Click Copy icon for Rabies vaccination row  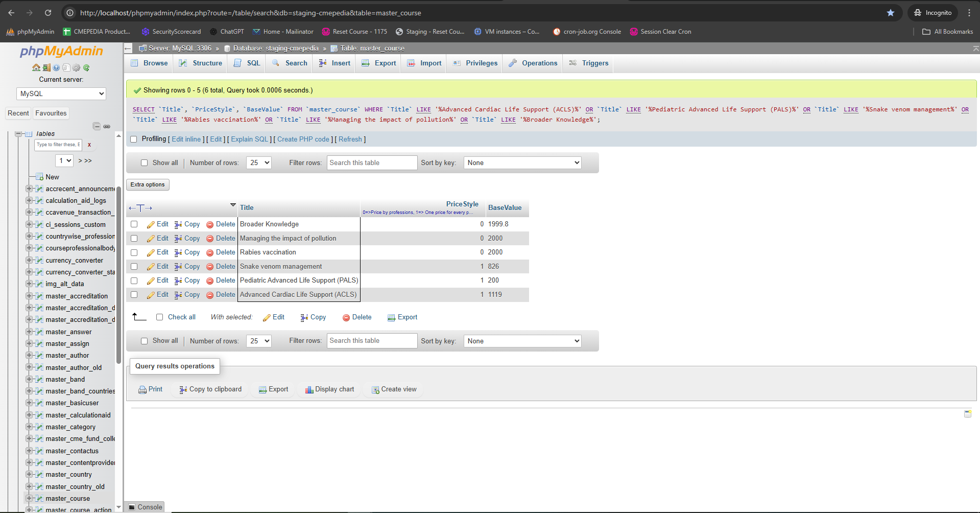tap(178, 253)
